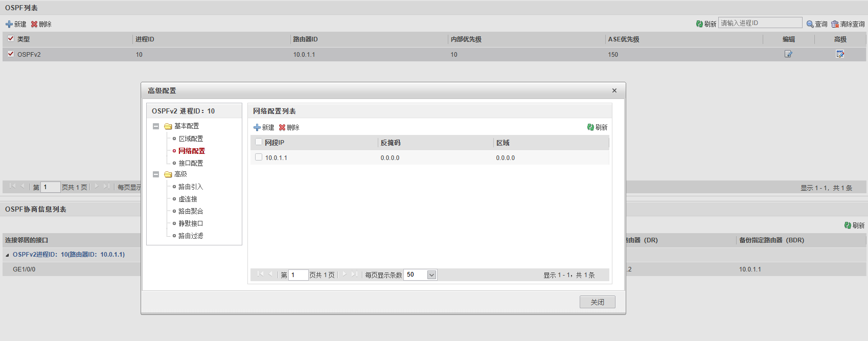Click the 新建 plus icon in OSPF列表 toolbar
868x341 pixels.
point(9,24)
